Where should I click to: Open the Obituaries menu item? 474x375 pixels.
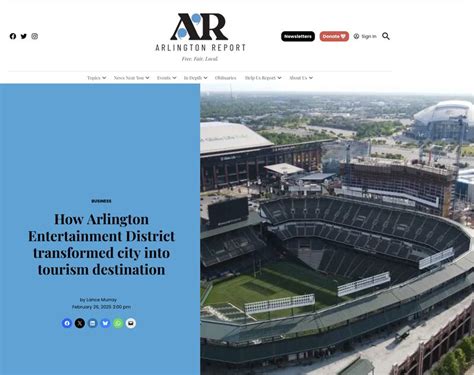tap(225, 78)
